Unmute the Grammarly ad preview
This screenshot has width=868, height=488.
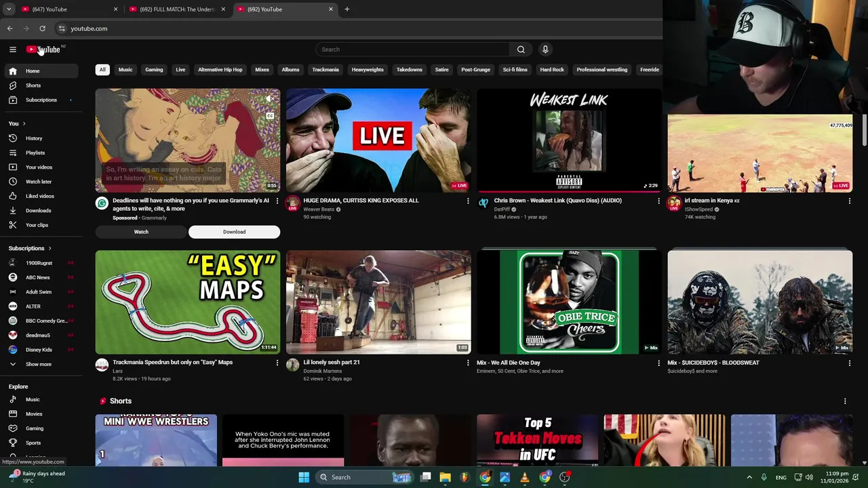click(269, 99)
